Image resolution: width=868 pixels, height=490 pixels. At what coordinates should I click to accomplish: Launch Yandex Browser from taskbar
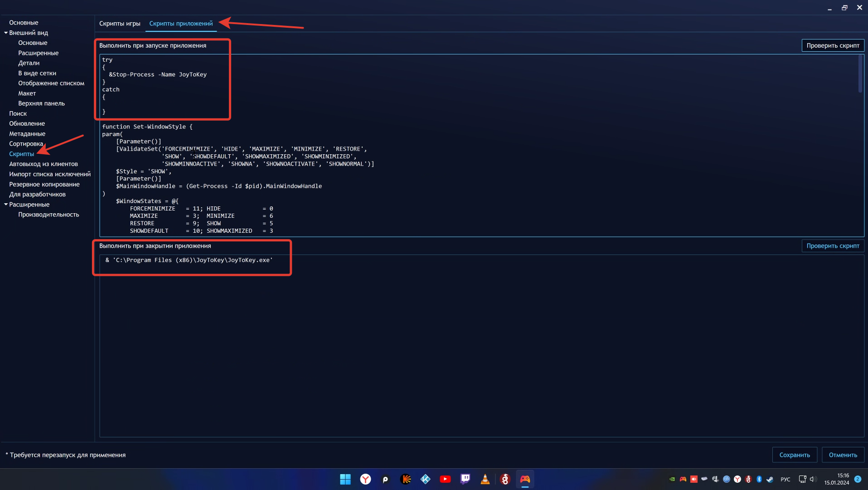click(365, 479)
